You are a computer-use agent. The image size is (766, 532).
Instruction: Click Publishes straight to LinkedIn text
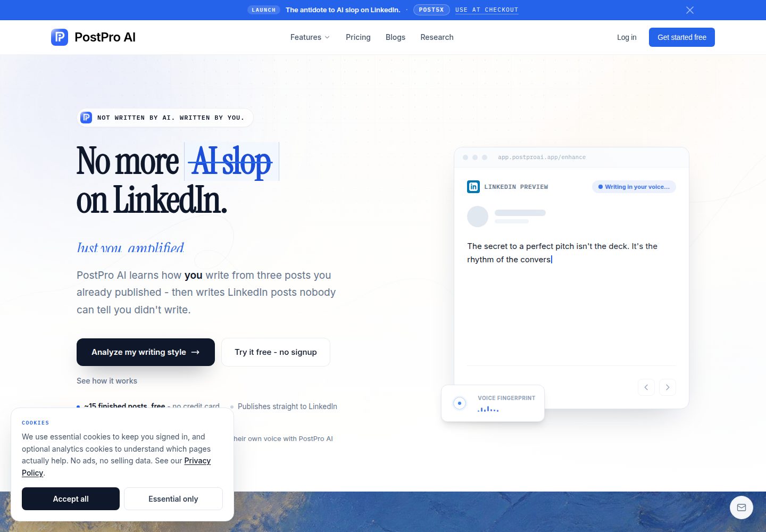[x=287, y=406]
